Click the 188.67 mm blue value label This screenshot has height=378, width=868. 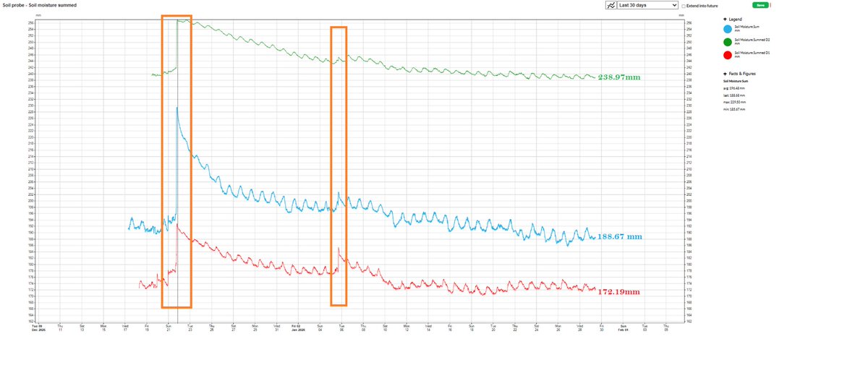point(620,237)
